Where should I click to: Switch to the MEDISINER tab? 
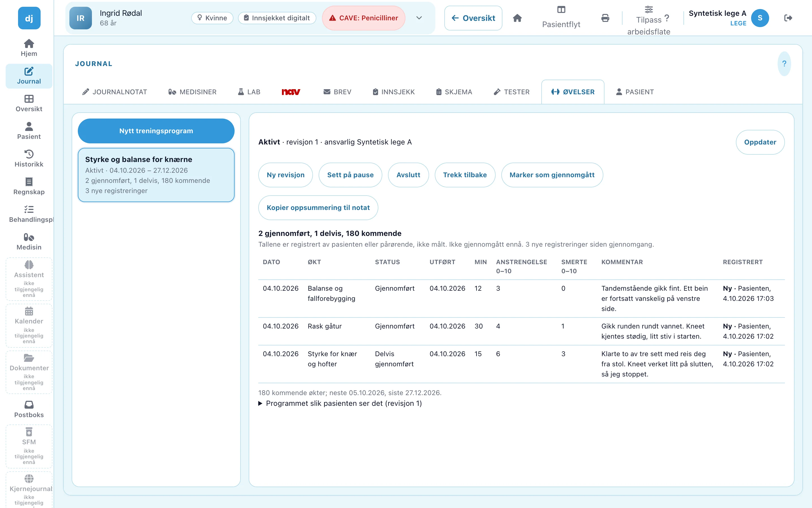(192, 92)
